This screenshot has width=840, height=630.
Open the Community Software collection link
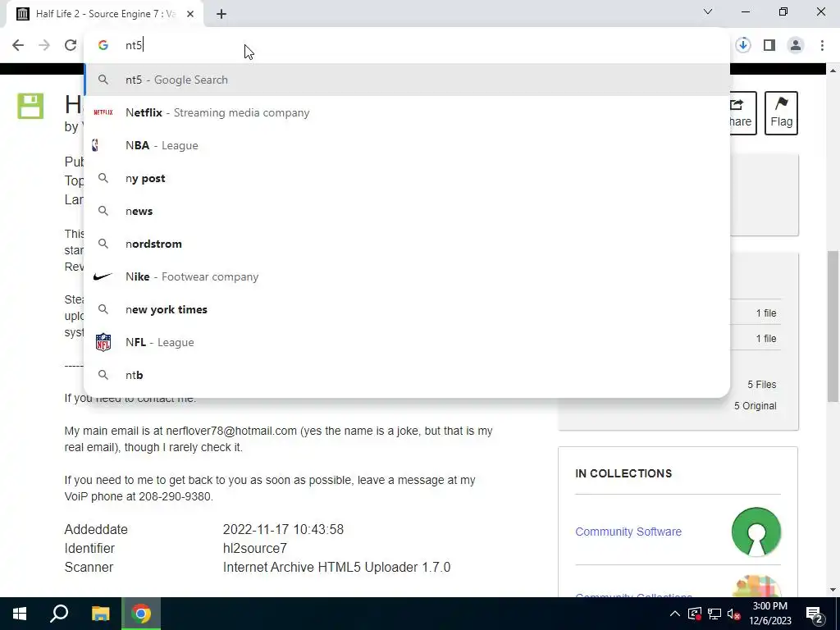(628, 532)
